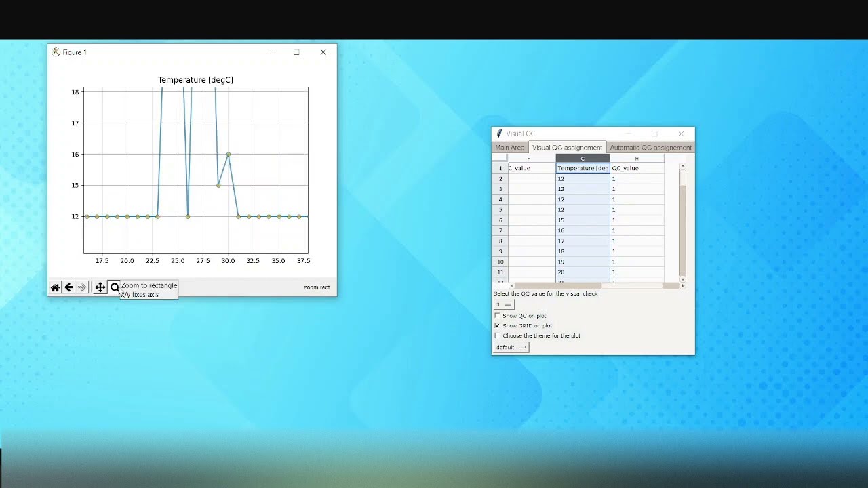868x488 pixels.
Task: Click horizontal scrollbar left arrow in table
Action: (x=512, y=286)
